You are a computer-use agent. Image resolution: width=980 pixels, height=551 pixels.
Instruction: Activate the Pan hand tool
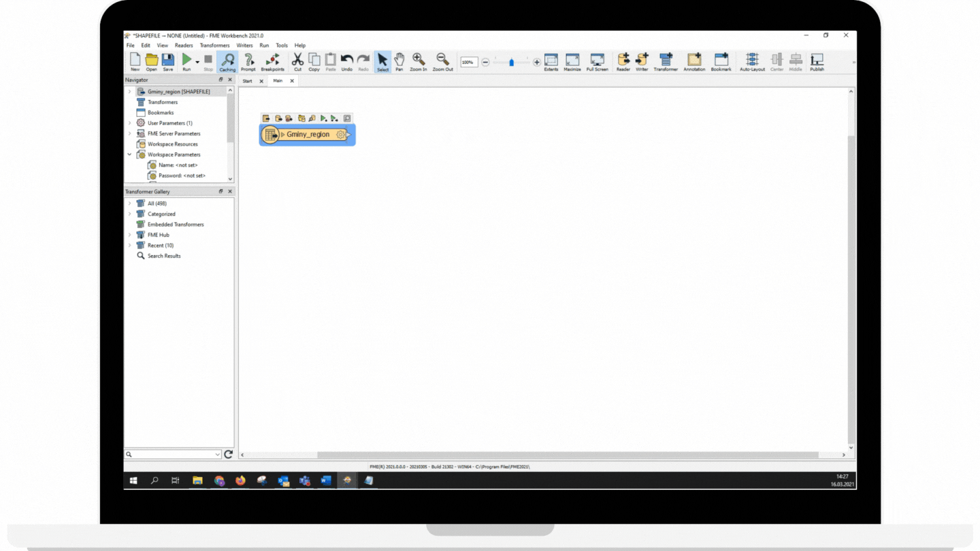pyautogui.click(x=399, y=62)
